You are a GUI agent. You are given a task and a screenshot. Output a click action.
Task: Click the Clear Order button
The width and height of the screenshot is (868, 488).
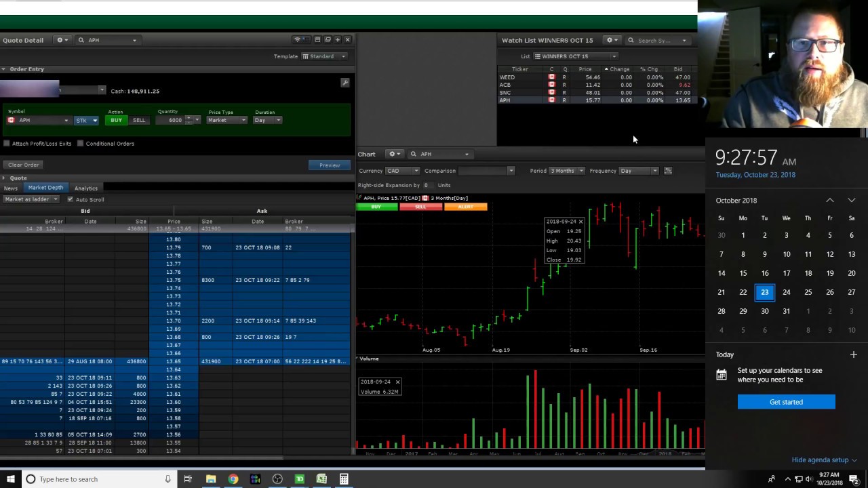tap(24, 165)
